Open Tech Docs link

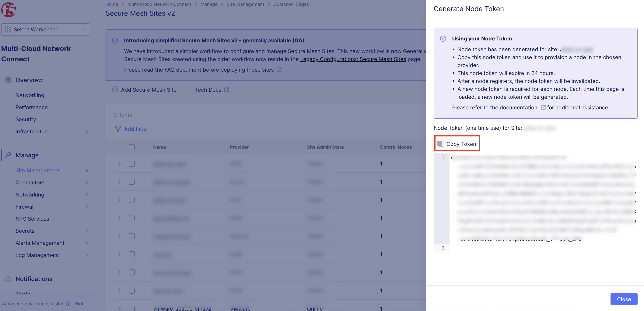[208, 90]
